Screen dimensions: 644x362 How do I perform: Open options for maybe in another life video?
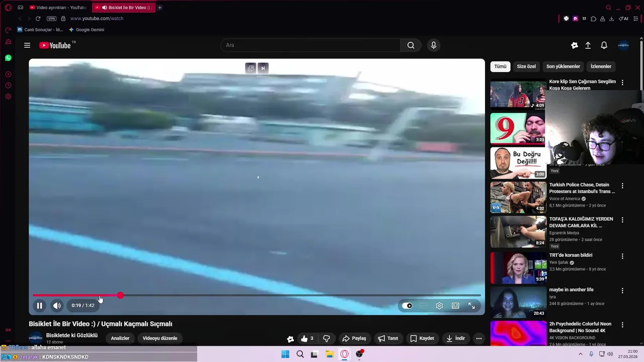(622, 291)
